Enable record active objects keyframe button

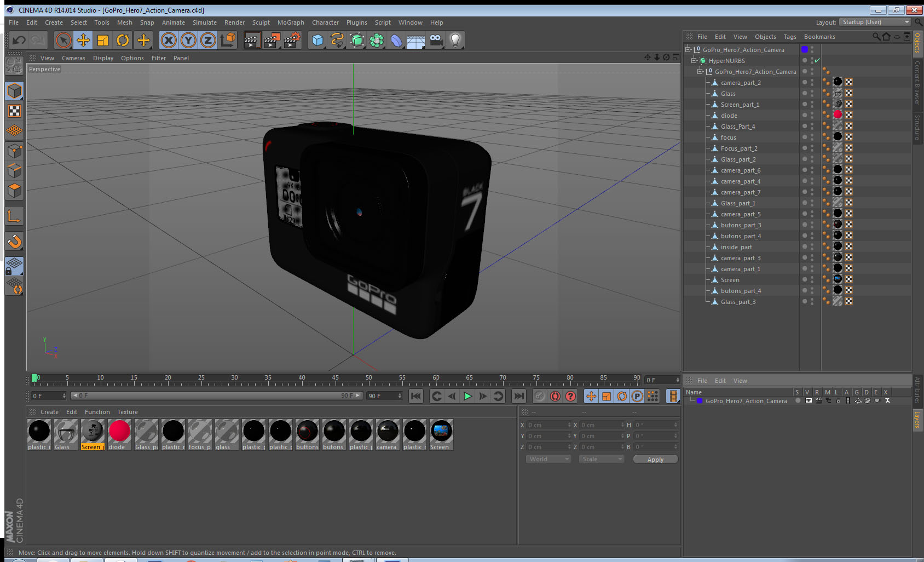540,396
